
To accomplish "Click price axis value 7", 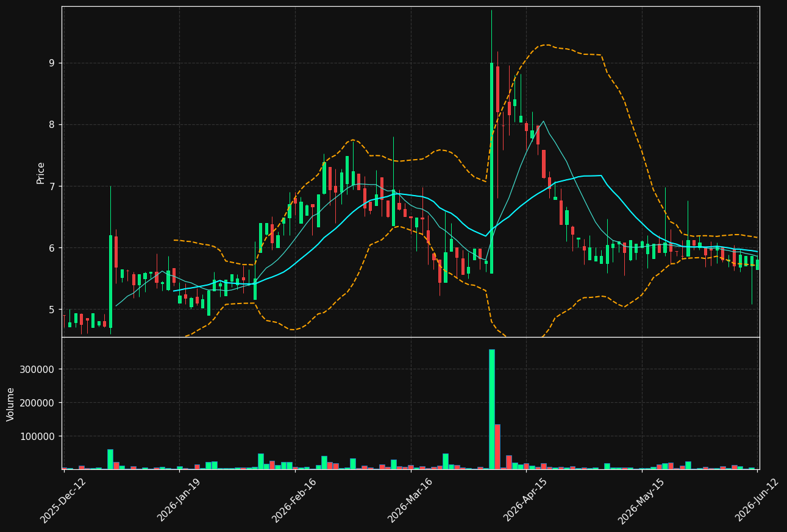I will [51, 186].
